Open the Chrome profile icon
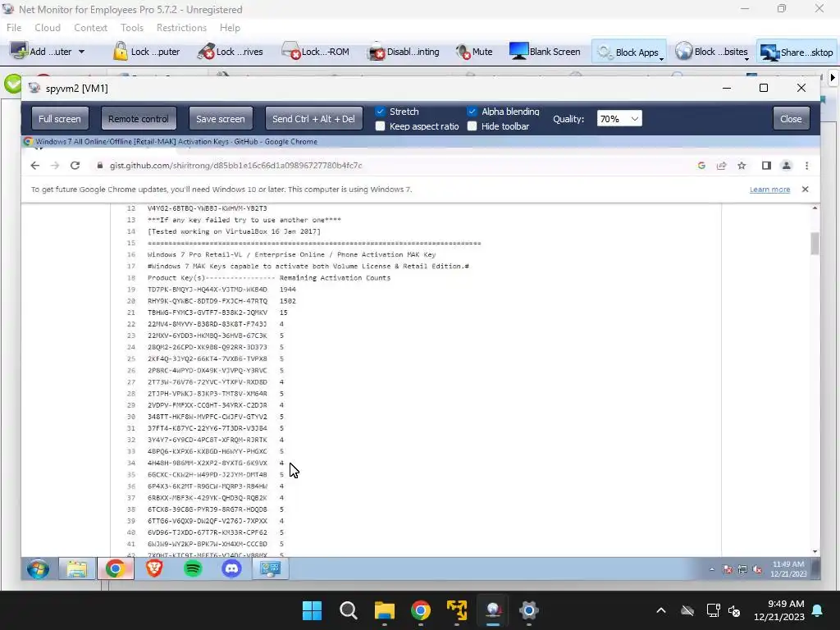Image resolution: width=840 pixels, height=630 pixels. (787, 166)
